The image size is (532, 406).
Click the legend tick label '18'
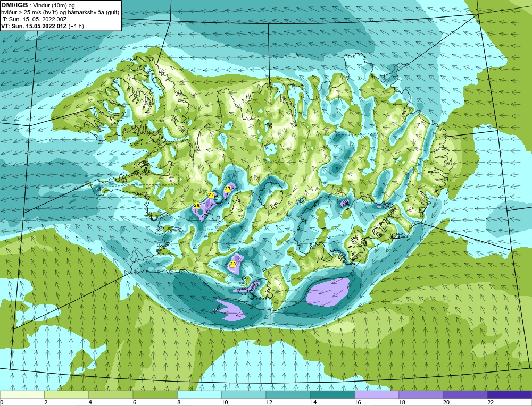(x=402, y=402)
